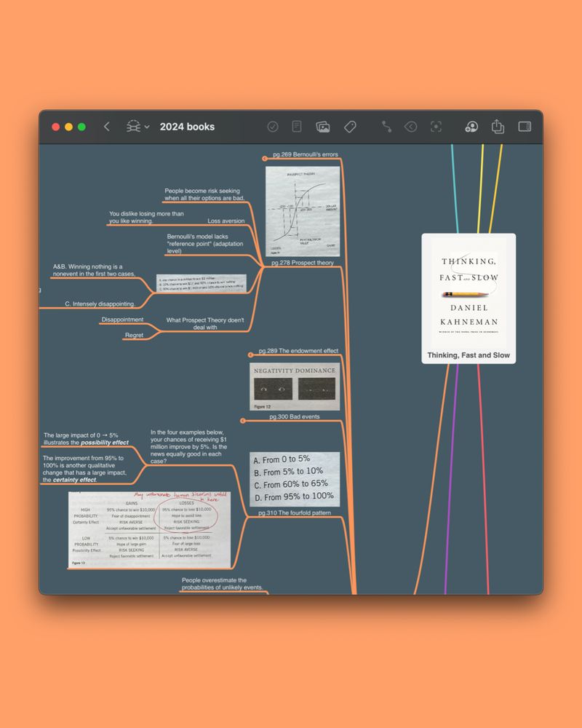Click the small lottery chances text image
Image resolution: width=582 pixels, height=728 pixels.
[202, 283]
